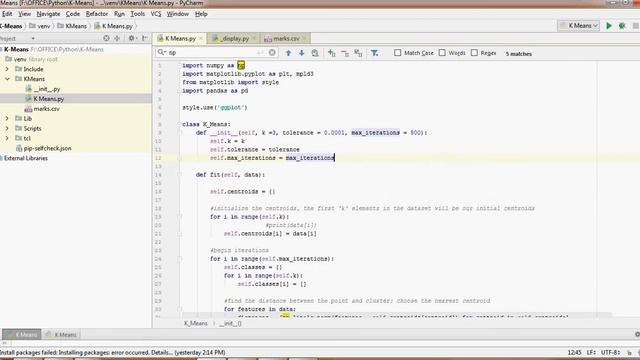Open the Navigate menu
The image size is (640, 360).
(48, 14)
